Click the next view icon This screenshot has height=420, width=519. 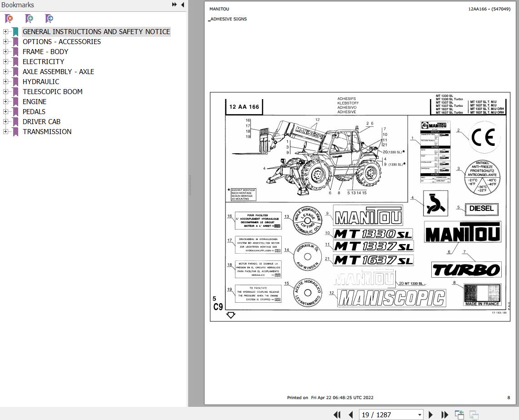(x=473, y=415)
